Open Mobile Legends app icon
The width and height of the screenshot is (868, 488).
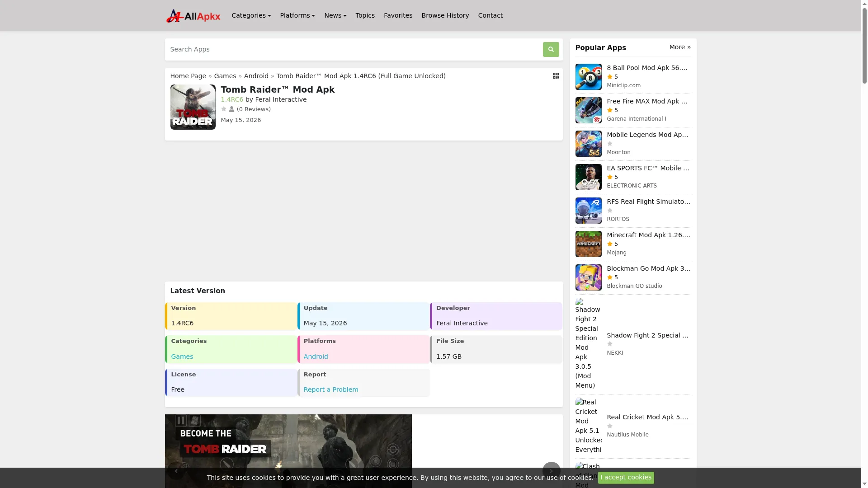coord(588,144)
